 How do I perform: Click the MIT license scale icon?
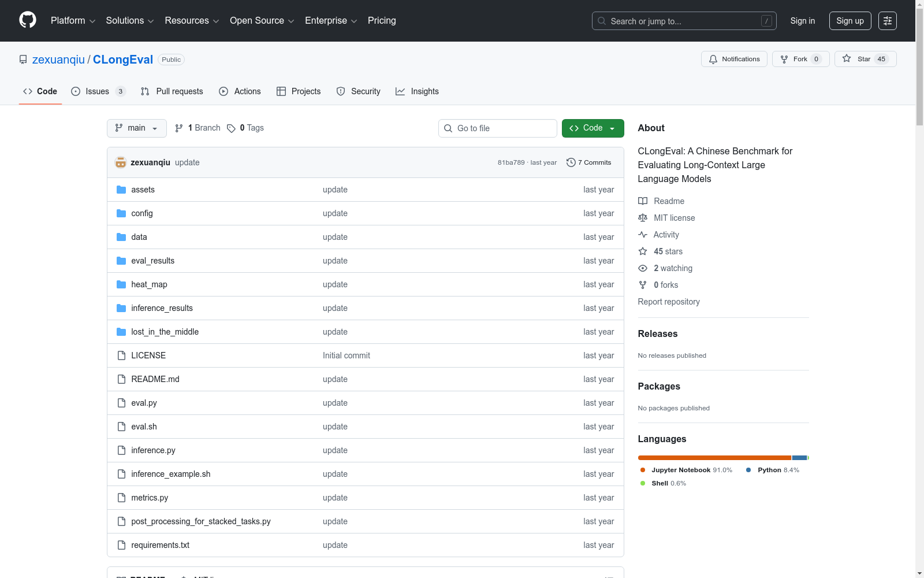pos(643,218)
